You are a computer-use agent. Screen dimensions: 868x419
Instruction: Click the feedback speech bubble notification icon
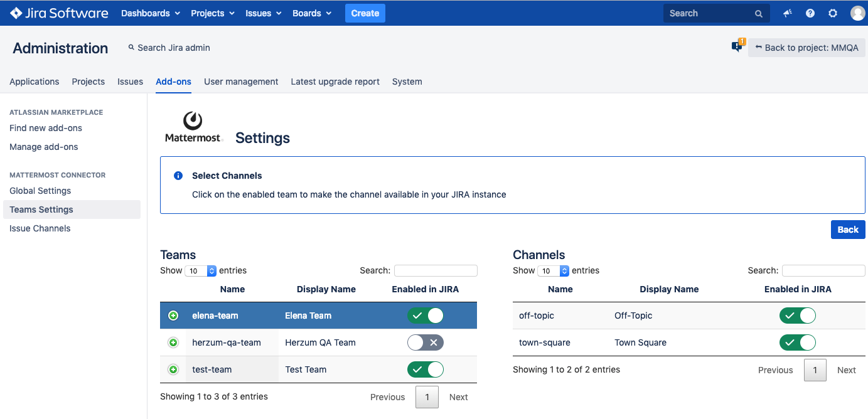click(x=737, y=46)
